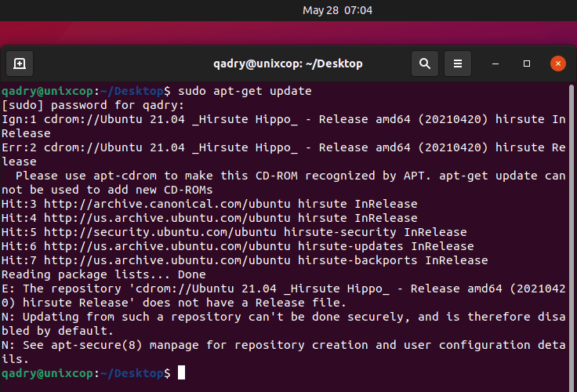Click the Hit:4 us.archive.ubuntu.com URL
The height and width of the screenshot is (392, 577).
coord(167,218)
